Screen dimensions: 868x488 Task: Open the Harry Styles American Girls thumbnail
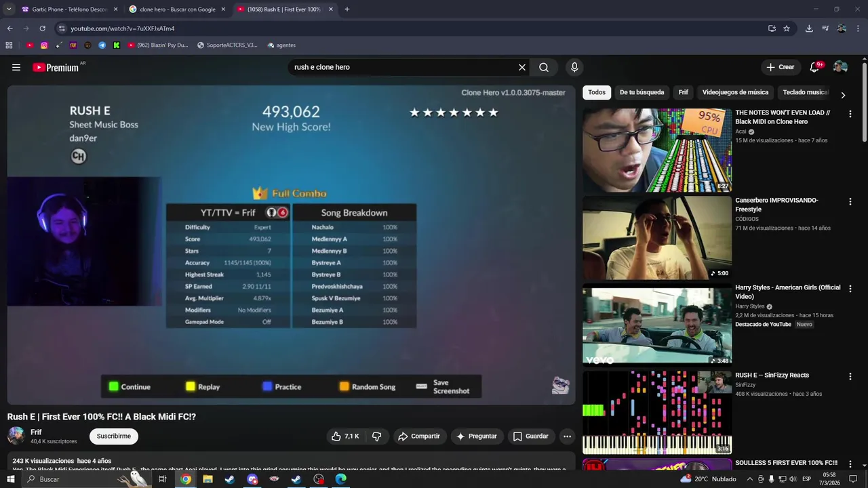click(657, 325)
